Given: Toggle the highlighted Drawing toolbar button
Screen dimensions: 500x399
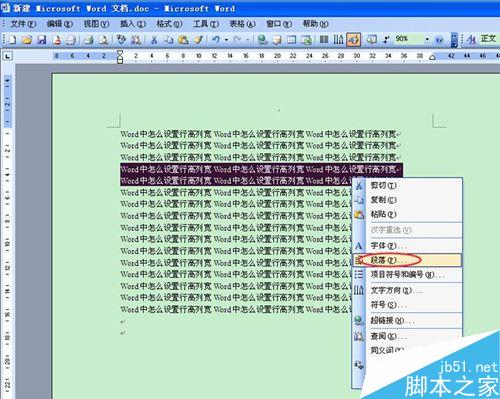Looking at the screenshot, I should tap(353, 40).
